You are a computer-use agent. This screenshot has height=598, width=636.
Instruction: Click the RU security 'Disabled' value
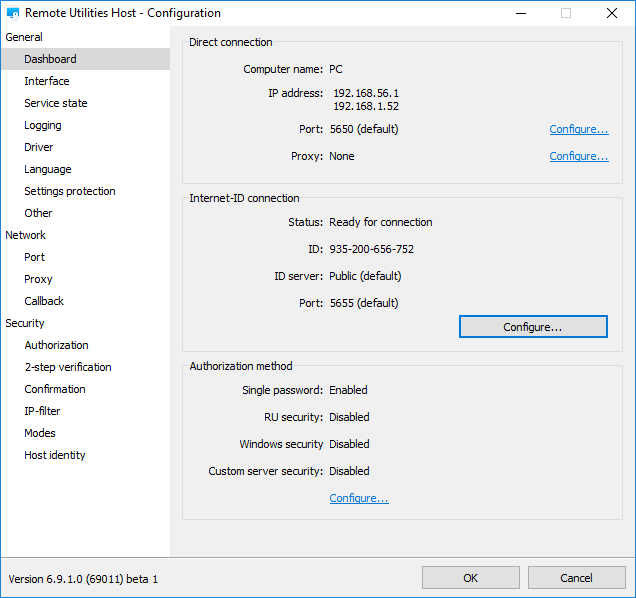point(349,417)
